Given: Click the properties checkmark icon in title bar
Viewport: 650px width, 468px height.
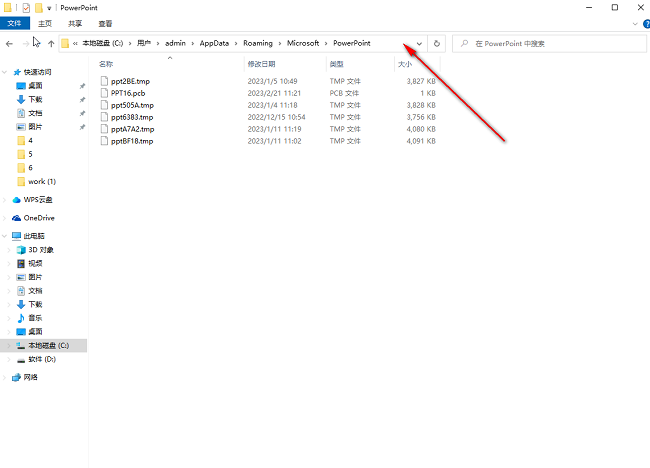Looking at the screenshot, I should (26, 8).
